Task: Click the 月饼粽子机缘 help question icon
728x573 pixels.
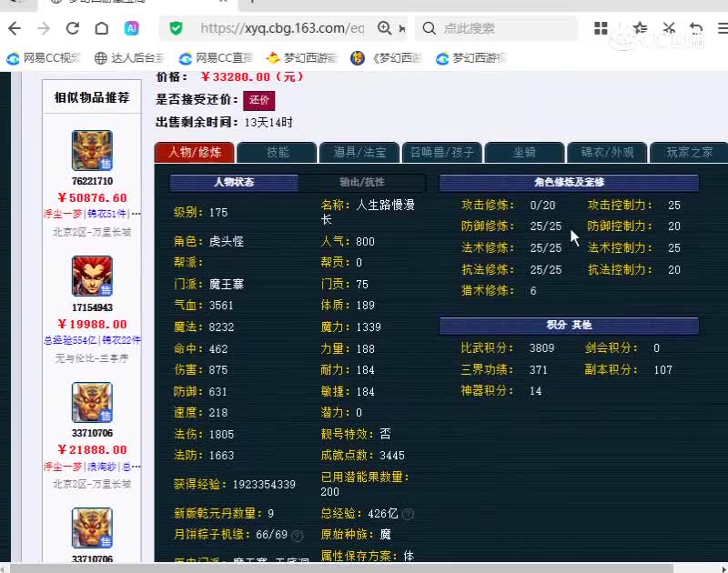Action: [298, 536]
